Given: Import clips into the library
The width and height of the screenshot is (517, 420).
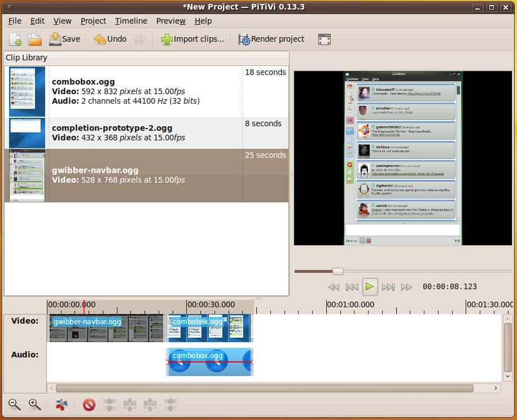Looking at the screenshot, I should (192, 39).
